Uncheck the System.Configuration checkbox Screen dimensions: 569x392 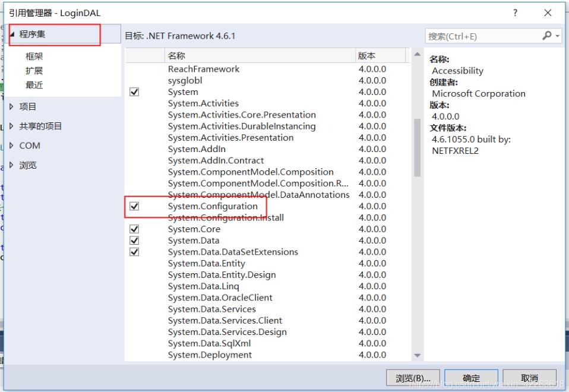[x=134, y=206]
